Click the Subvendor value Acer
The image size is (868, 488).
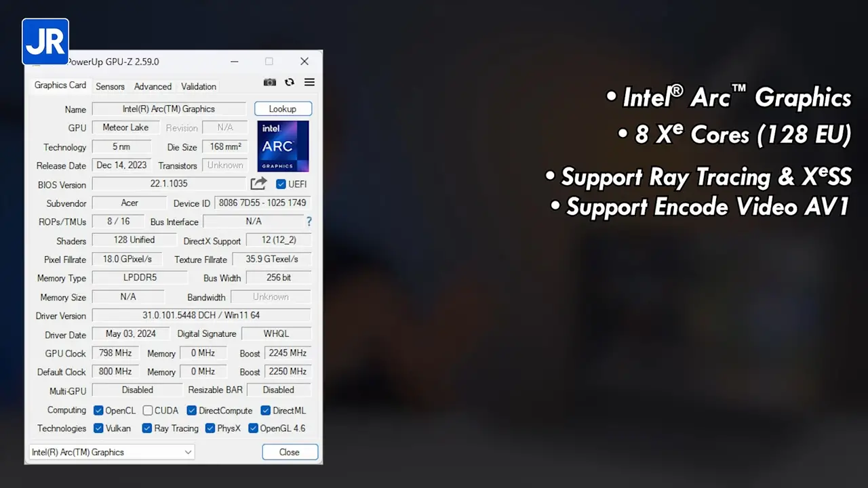[x=130, y=203]
